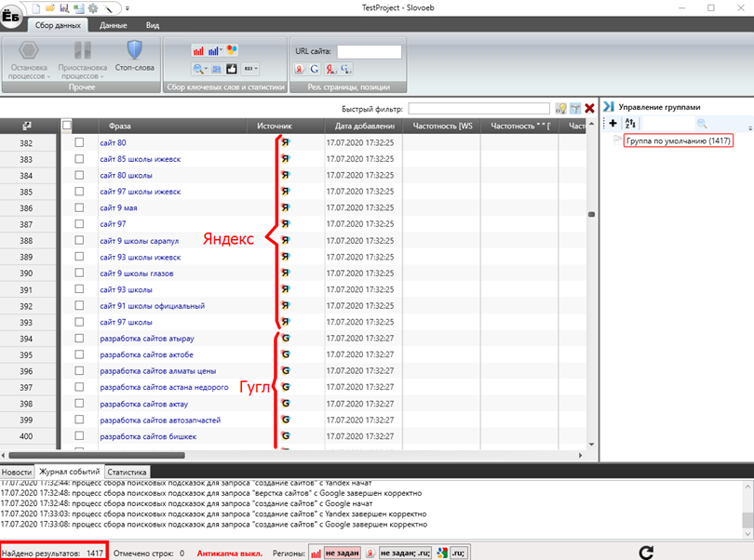Click the Антикапча выкл. status label
Image resolution: width=754 pixels, height=560 pixels.
click(x=229, y=553)
